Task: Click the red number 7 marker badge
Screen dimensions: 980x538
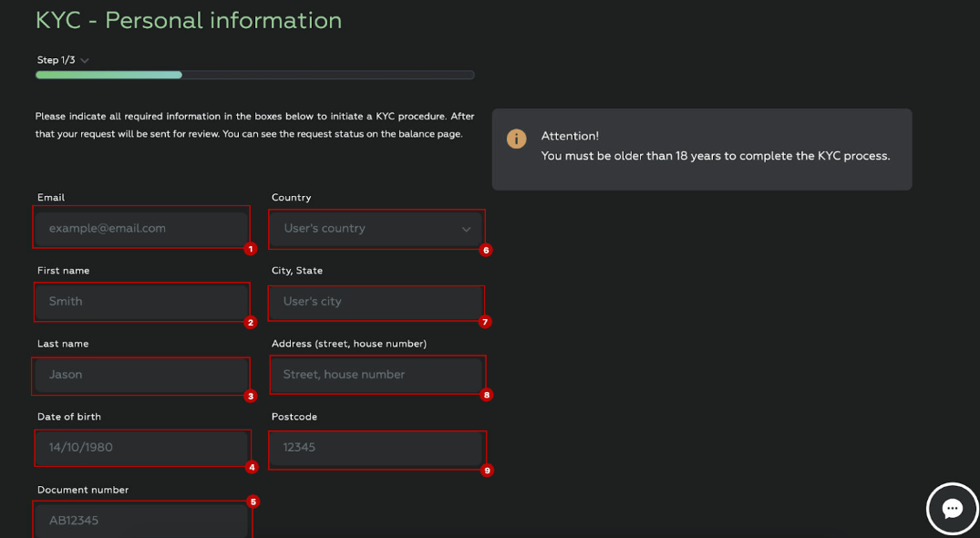Action: [x=485, y=322]
